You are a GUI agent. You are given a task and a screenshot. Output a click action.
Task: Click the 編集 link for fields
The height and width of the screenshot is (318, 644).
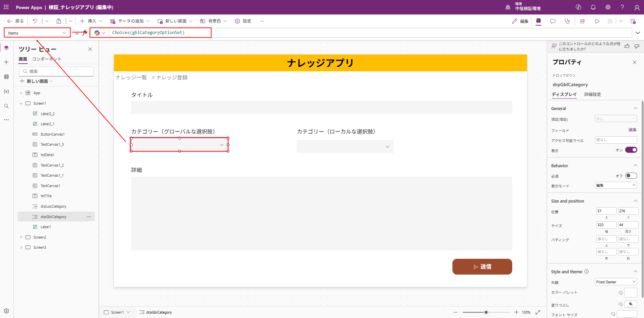click(632, 130)
